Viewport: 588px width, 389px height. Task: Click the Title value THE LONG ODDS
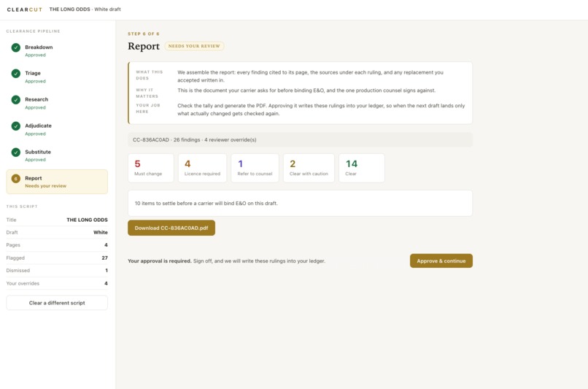(87, 220)
